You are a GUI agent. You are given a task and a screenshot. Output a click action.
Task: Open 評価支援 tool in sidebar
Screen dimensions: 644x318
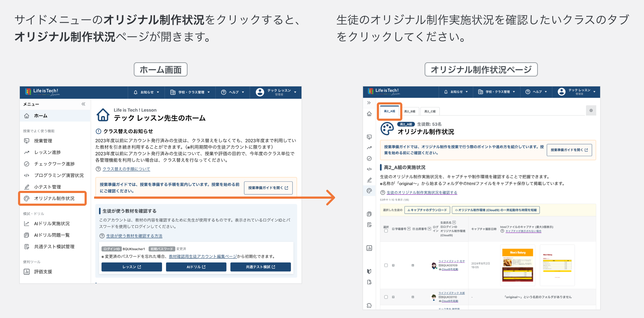pos(43,272)
